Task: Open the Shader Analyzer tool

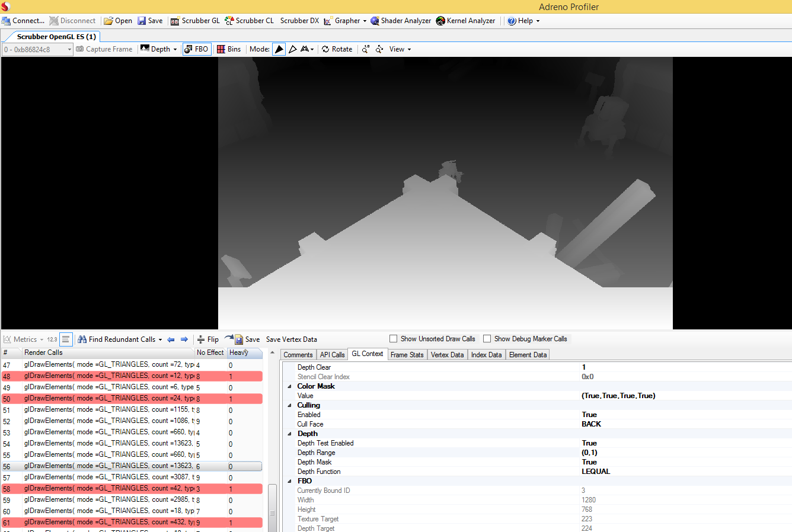Action: 401,21
